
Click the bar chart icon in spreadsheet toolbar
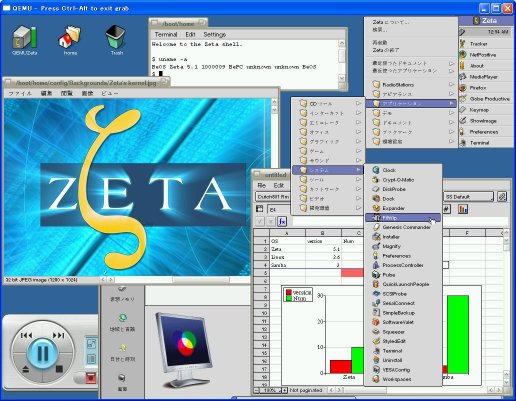463,209
